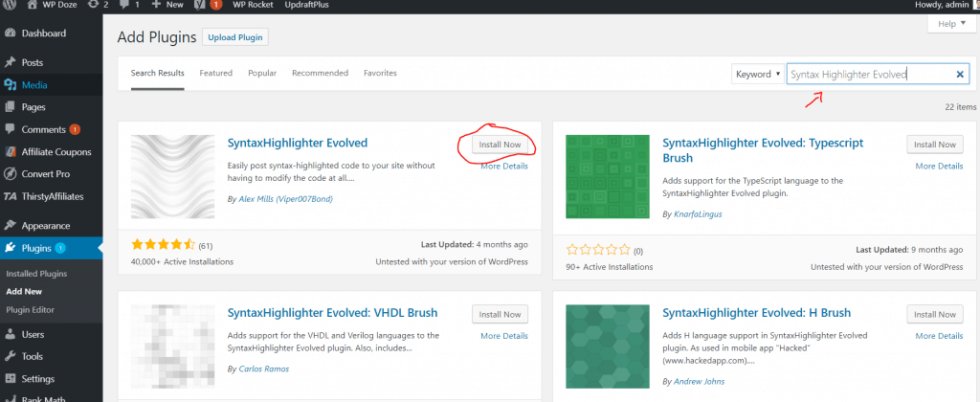Switch to the Search Results tab

(158, 73)
